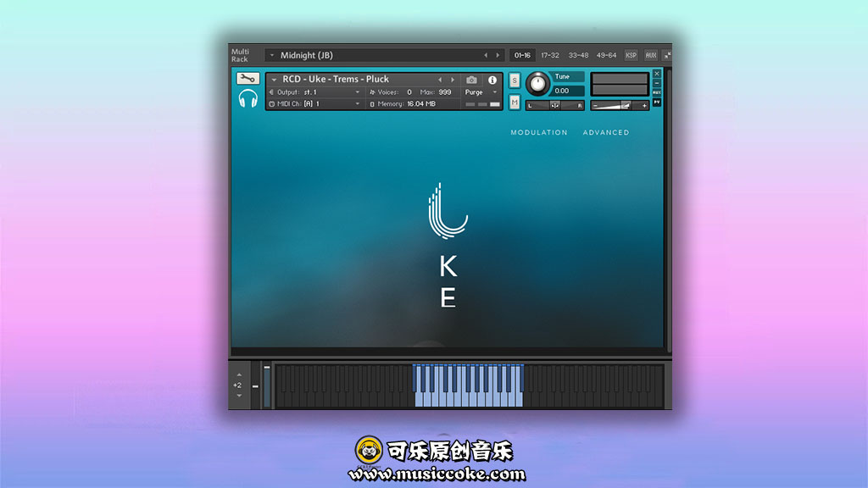Shrink the rack view in the header
Image resolution: width=868 pixels, height=488 pixels.
[x=667, y=55]
